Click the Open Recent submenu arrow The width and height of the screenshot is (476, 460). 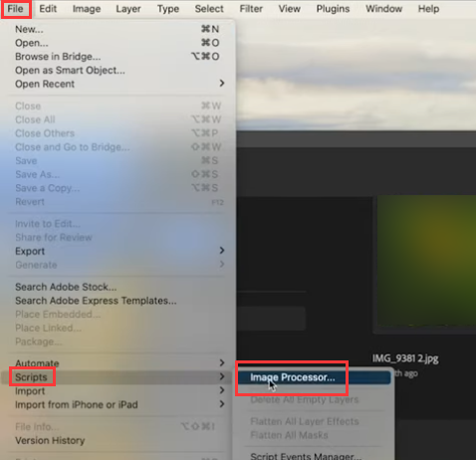pyautogui.click(x=222, y=84)
